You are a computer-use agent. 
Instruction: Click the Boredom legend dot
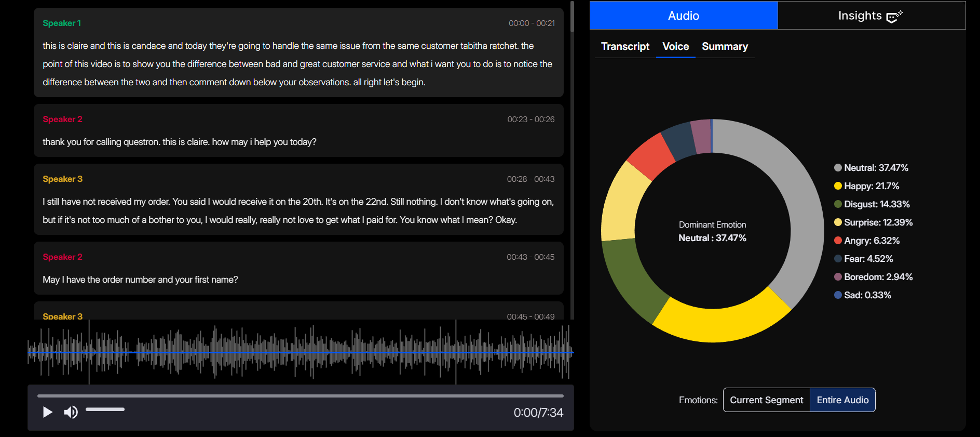(838, 277)
